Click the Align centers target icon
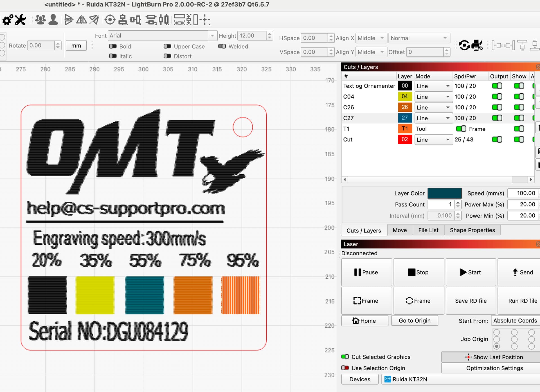Screen dimensions: 540x392 click(110, 20)
